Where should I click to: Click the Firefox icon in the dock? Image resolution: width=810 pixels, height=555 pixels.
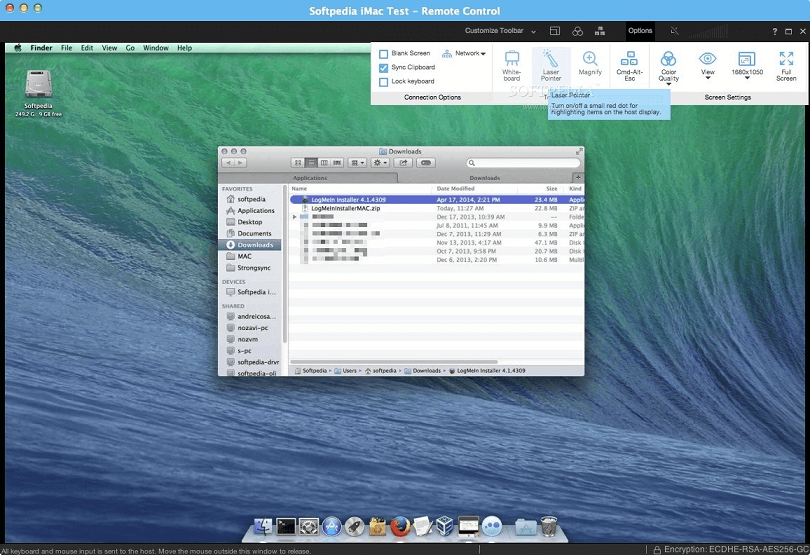click(x=400, y=526)
